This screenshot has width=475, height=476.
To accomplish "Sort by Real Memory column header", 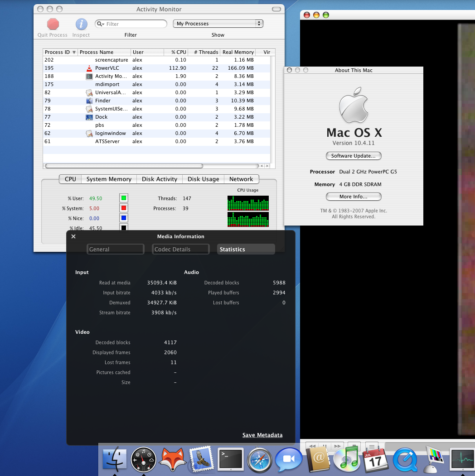I will [x=238, y=52].
